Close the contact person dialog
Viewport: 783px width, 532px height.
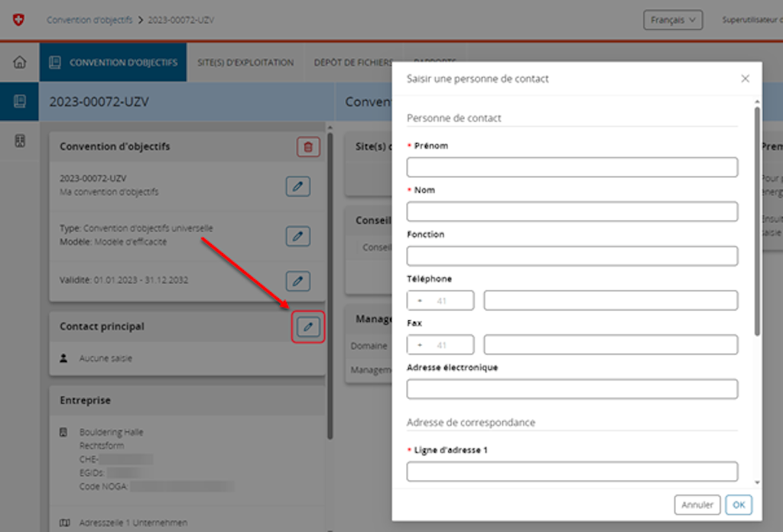click(746, 79)
